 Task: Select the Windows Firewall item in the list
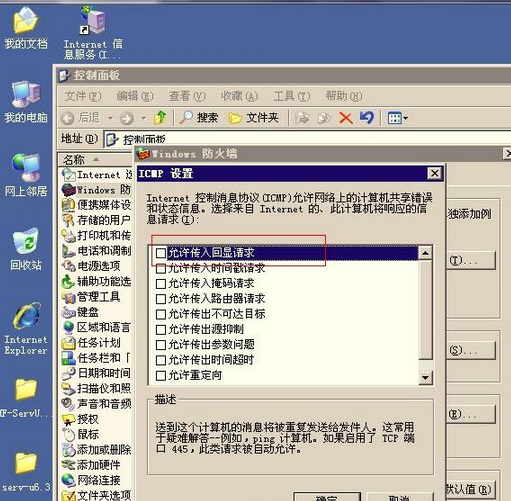click(x=97, y=190)
